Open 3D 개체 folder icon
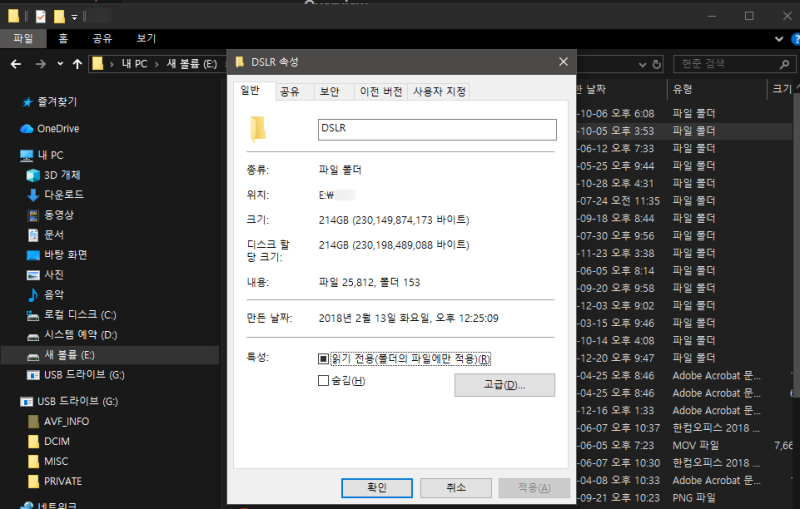 [x=33, y=175]
